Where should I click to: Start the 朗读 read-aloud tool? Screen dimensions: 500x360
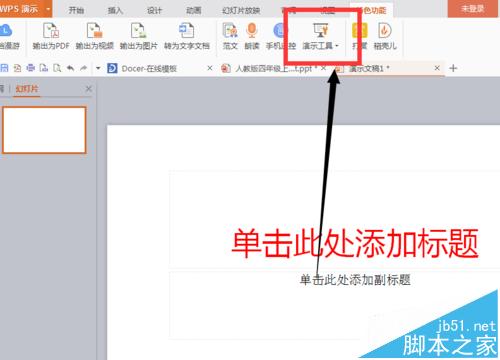point(252,36)
